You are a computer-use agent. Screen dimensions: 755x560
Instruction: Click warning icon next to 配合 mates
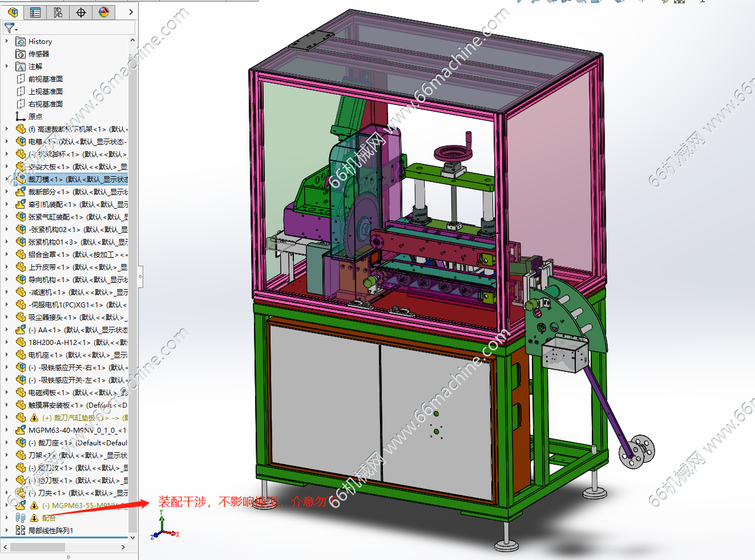pos(34,518)
